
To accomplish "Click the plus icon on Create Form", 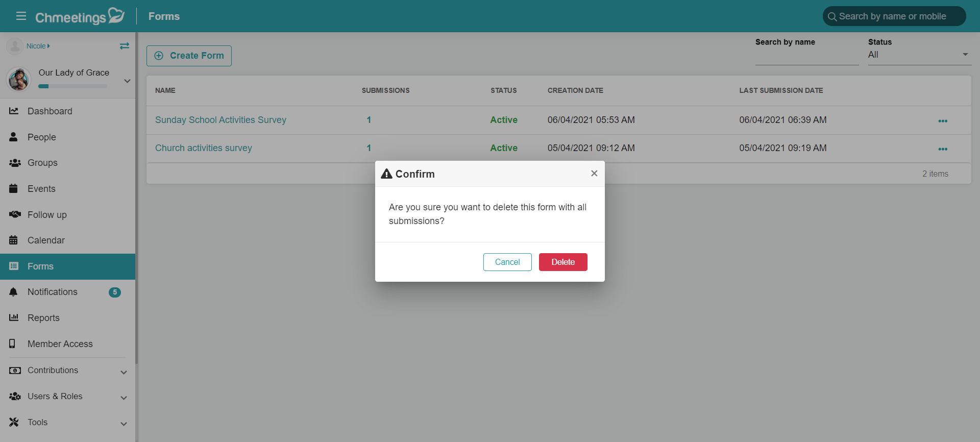I will click(x=159, y=56).
